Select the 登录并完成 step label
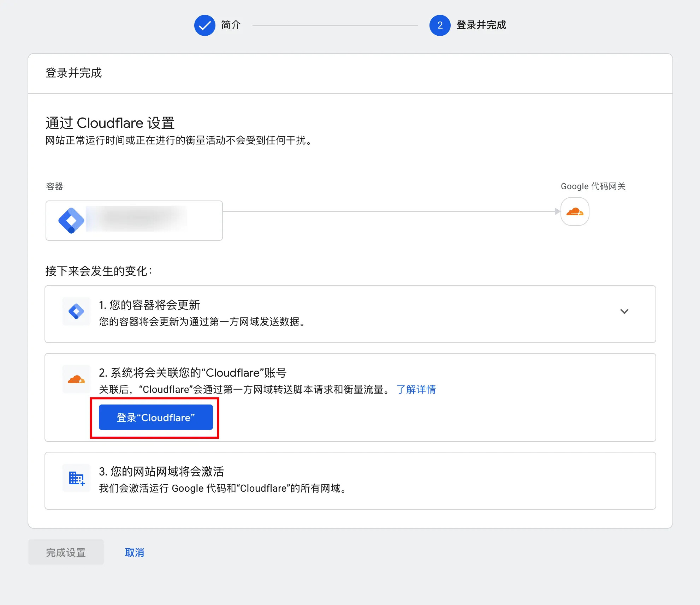Screen dimensions: 700x605 coord(481,25)
